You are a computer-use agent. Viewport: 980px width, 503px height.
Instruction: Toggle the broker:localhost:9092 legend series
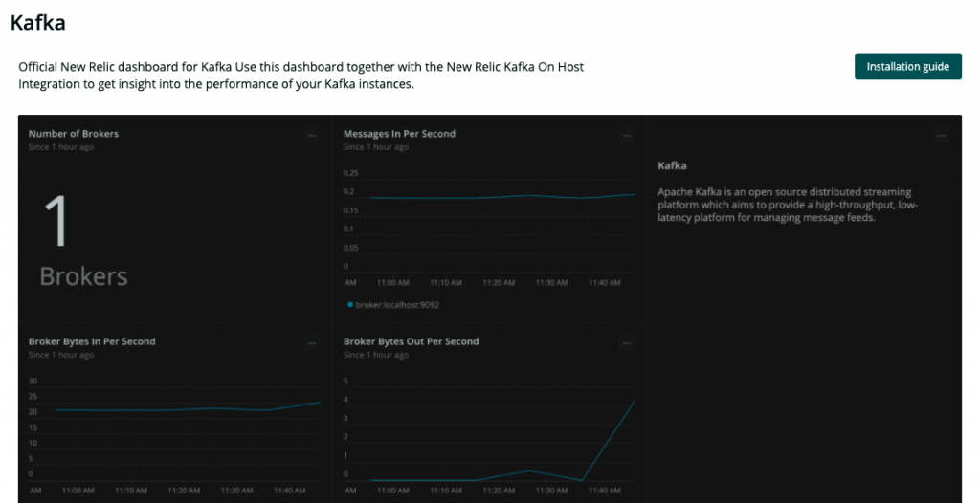[x=393, y=305]
